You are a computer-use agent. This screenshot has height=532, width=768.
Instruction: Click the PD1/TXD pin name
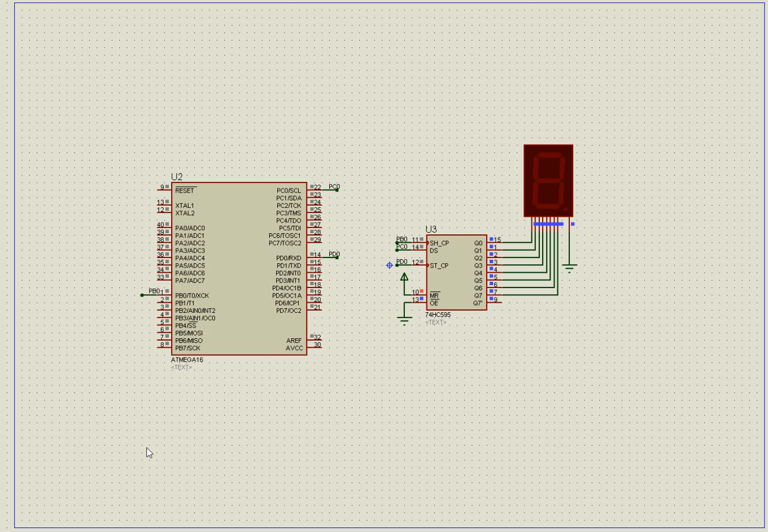(x=289, y=265)
